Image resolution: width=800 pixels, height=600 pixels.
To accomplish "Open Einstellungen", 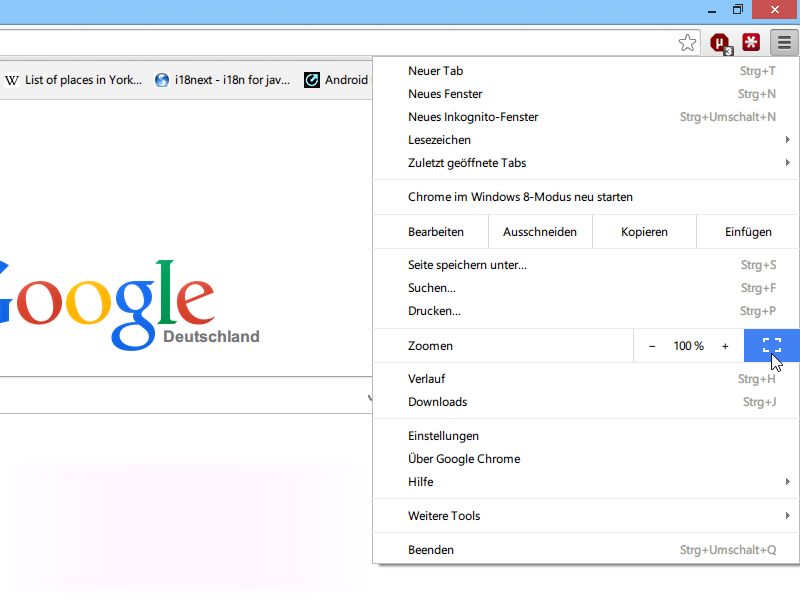I will coord(586,436).
